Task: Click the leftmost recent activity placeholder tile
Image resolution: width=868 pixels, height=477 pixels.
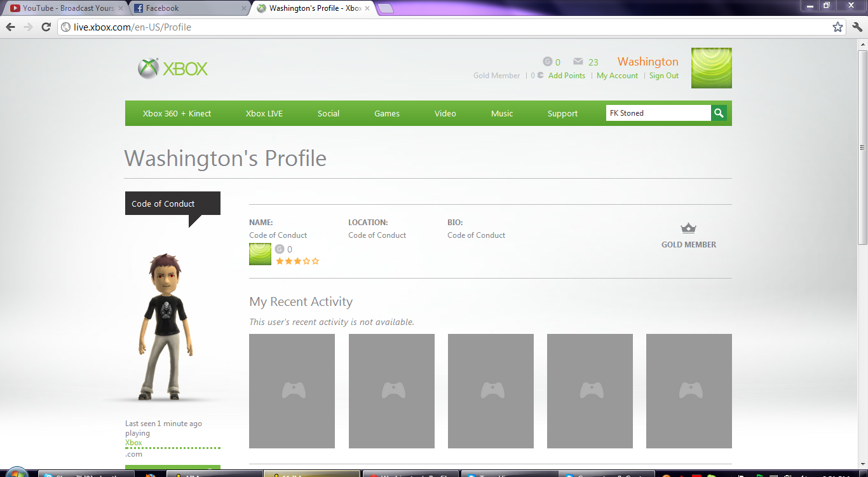Action: 292,391
